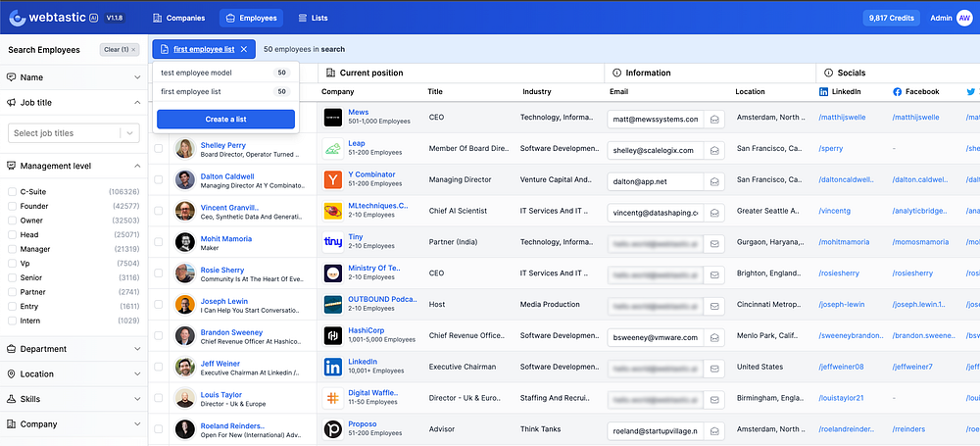The width and height of the screenshot is (980, 446).
Task: Open Joseph Lewin's profile link
Action: click(x=223, y=301)
